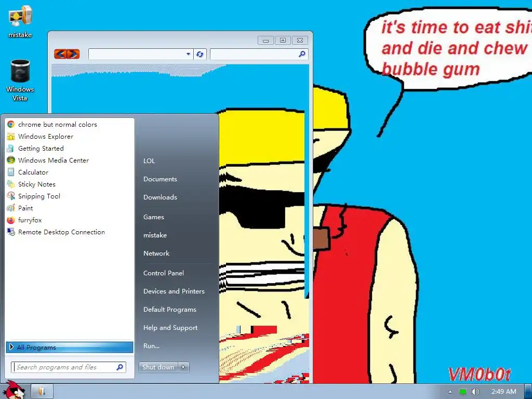The image size is (532, 399).
Task: Click the back arrow in explorer window
Action: click(60, 54)
